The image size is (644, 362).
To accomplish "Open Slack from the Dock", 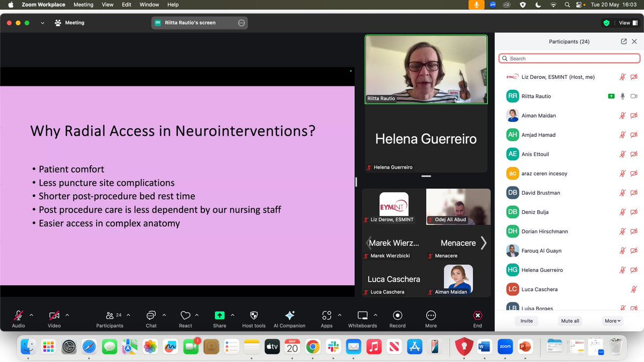I will click(x=333, y=346).
